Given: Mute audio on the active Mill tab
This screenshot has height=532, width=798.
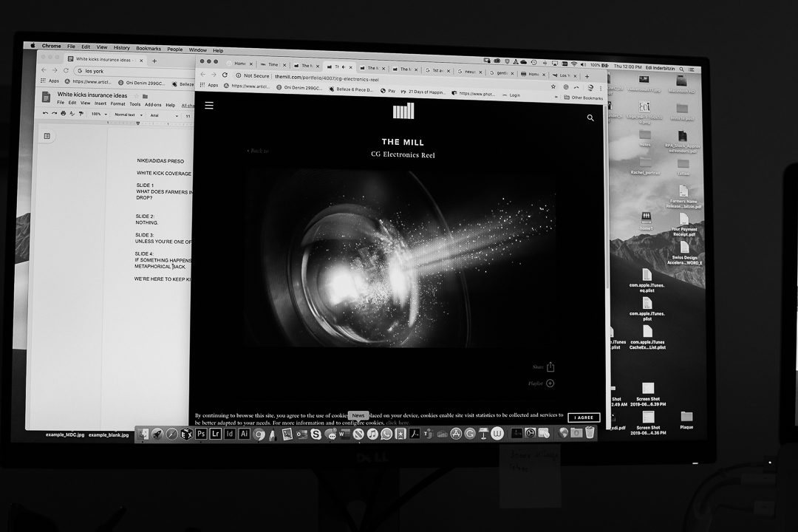Looking at the screenshot, I should [x=344, y=66].
